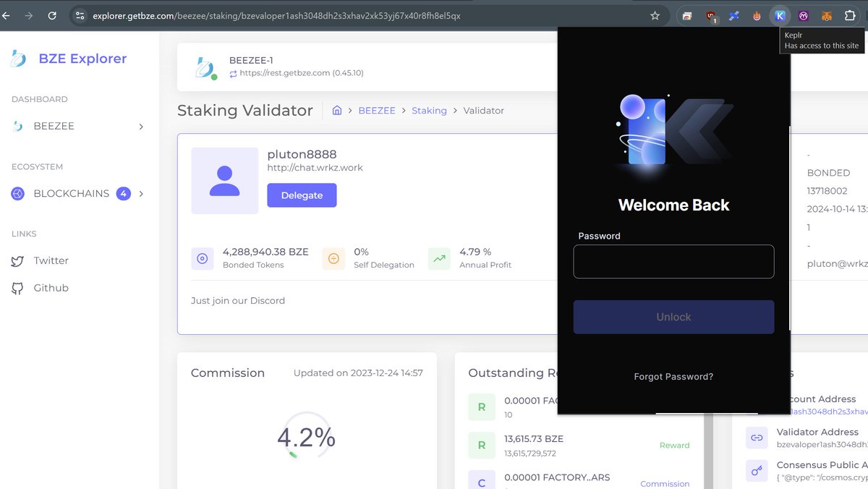Go to BEEZEE in the breadcrumb
This screenshot has width=868, height=489.
[x=377, y=111]
